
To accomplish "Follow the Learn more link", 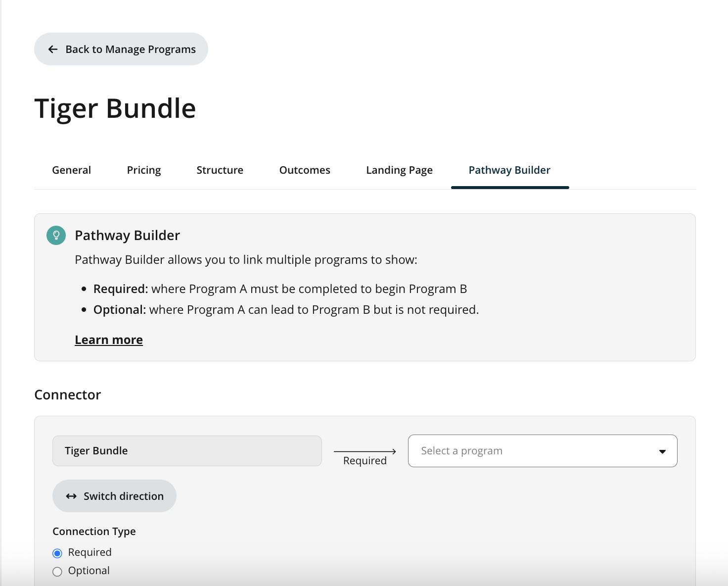I will click(109, 340).
